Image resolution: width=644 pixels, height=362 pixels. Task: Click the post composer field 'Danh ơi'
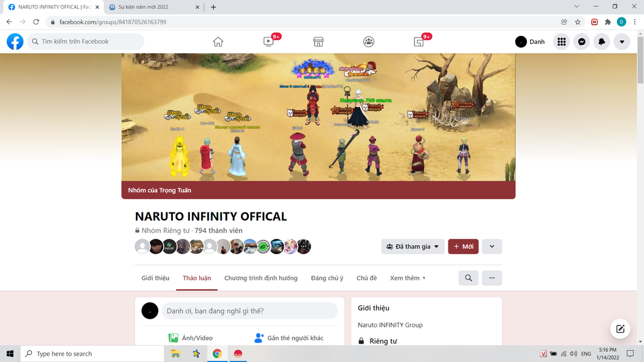[x=250, y=310]
